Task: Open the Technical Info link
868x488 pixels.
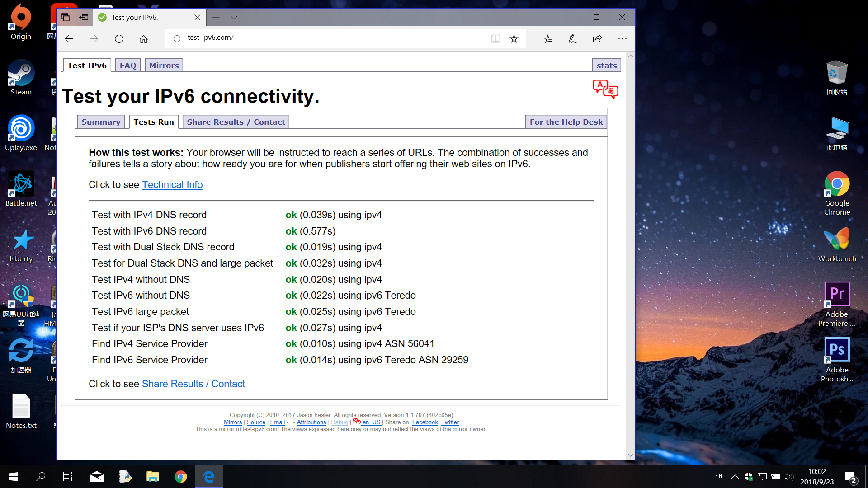Action: (x=172, y=185)
